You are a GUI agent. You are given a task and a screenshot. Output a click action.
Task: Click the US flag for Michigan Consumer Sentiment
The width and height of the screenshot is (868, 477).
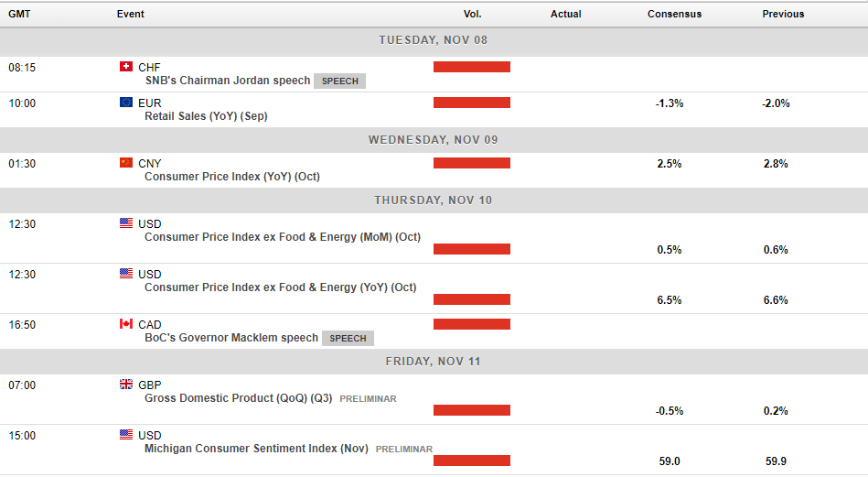click(126, 435)
